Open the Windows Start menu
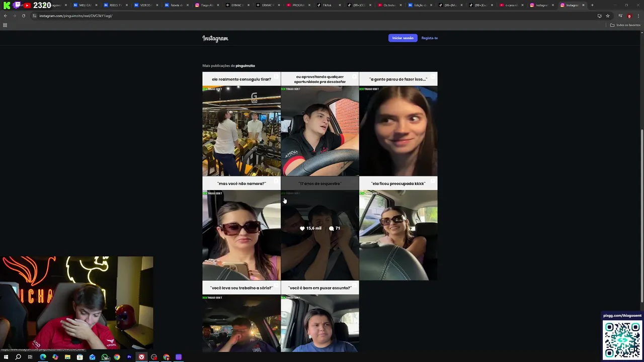644x362 pixels. [6, 357]
